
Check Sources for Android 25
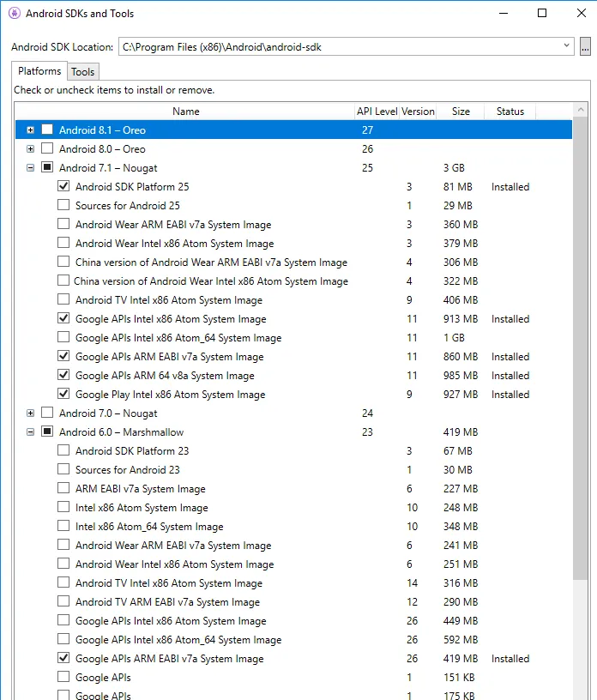(x=63, y=204)
